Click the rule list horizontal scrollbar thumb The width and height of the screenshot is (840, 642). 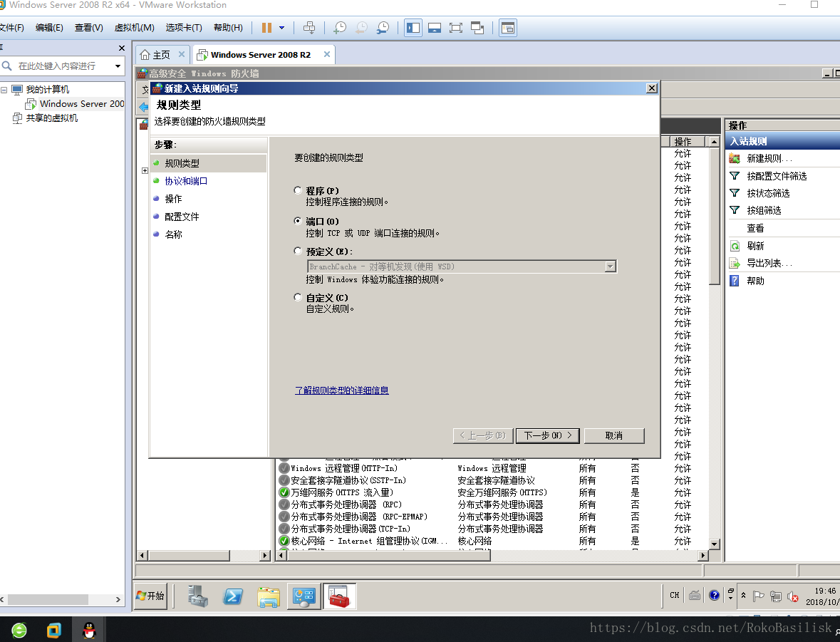tap(390, 556)
